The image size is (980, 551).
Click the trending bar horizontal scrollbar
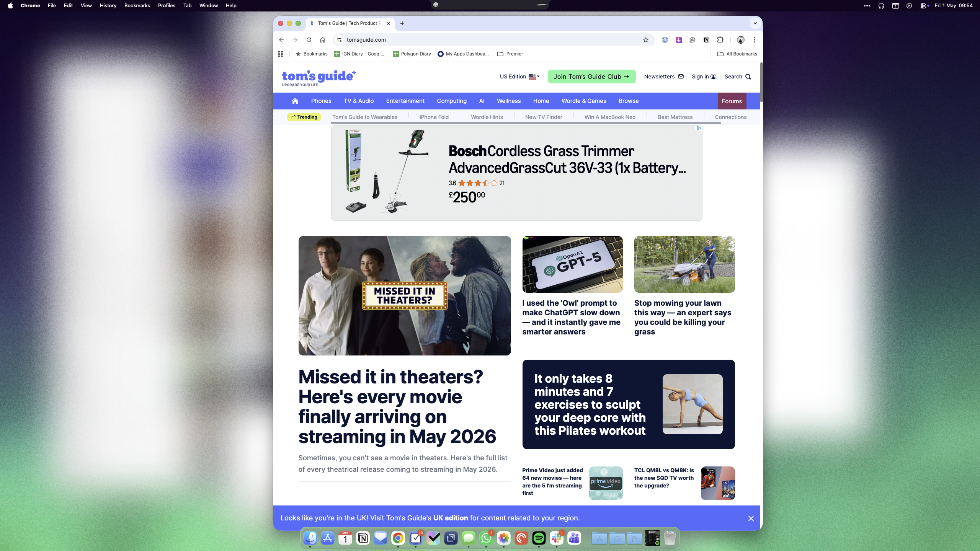coord(526,123)
